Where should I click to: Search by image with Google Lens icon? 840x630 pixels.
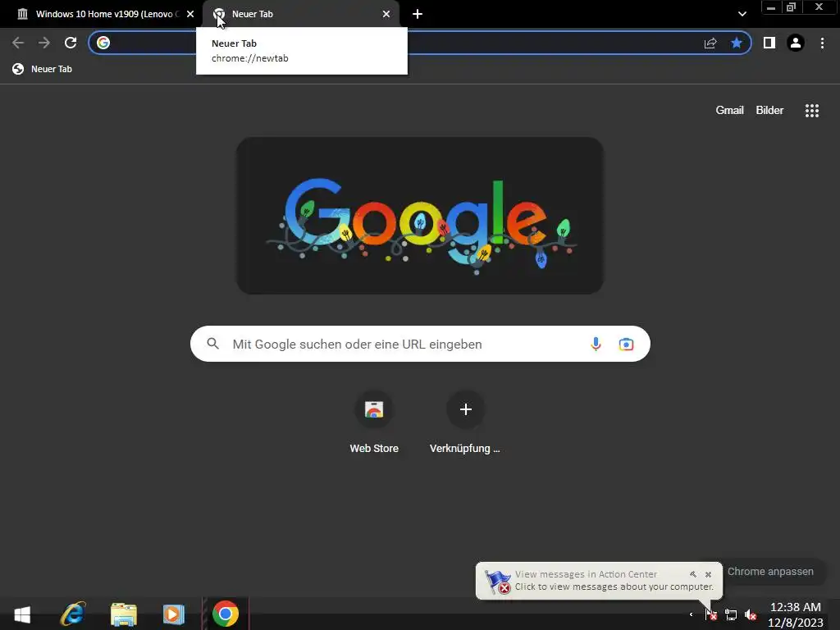pyautogui.click(x=626, y=344)
